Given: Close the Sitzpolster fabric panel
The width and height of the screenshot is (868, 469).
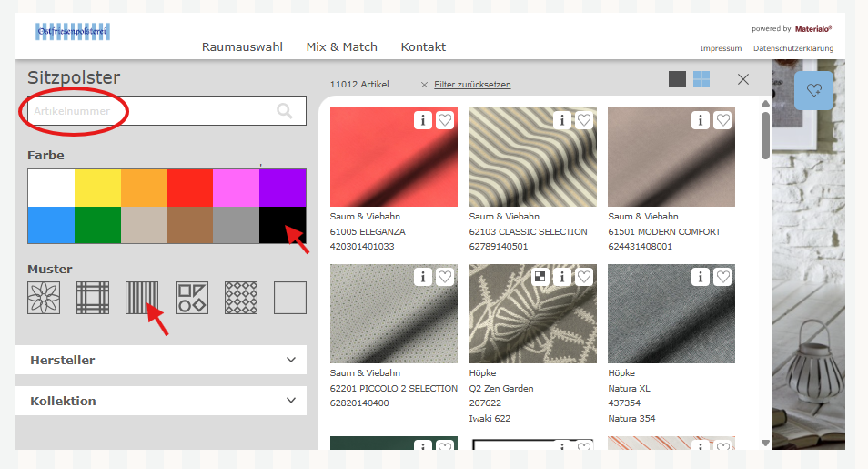Looking at the screenshot, I should pos(743,79).
